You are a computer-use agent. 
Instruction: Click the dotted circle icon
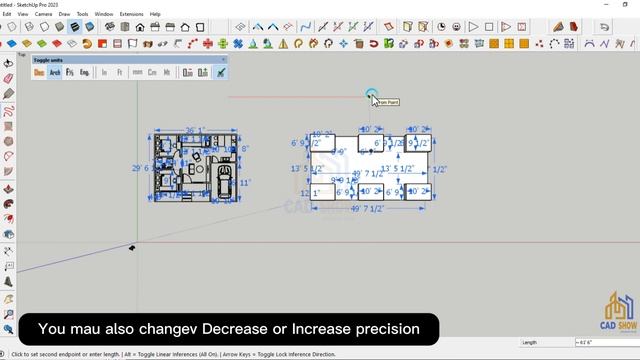[x=554, y=43]
